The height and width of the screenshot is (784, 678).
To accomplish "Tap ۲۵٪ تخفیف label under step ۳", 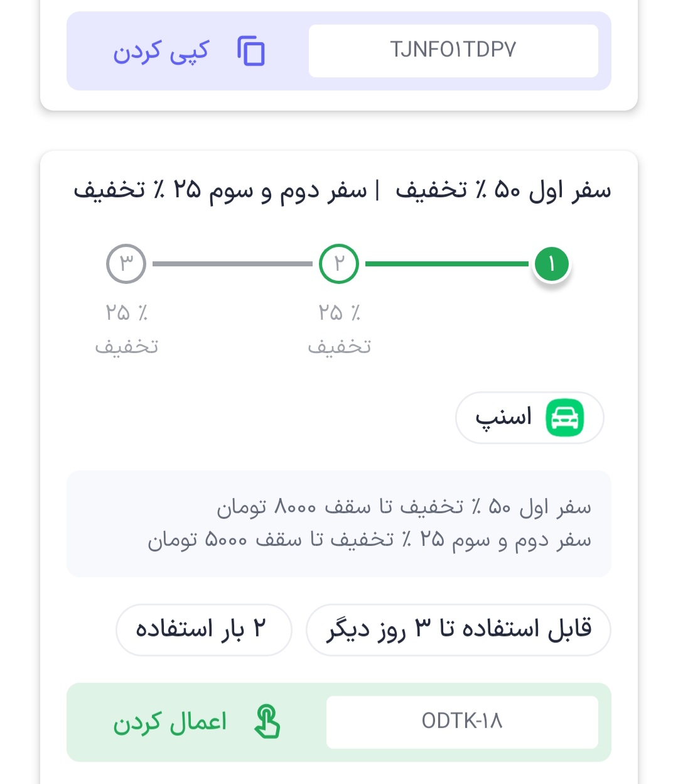I will pos(126,329).
